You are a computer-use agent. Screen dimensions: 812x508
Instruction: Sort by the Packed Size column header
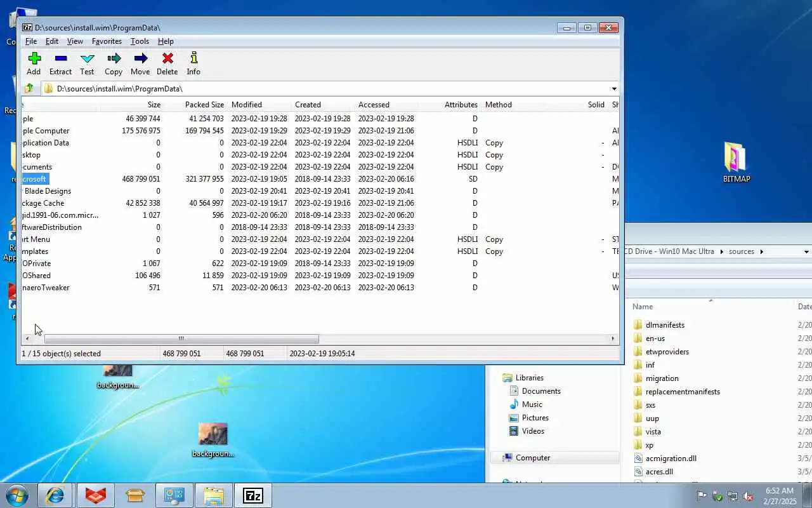195,105
